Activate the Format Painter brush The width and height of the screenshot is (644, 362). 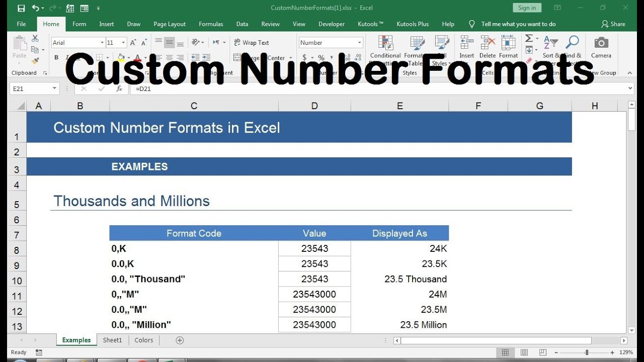pyautogui.click(x=35, y=61)
